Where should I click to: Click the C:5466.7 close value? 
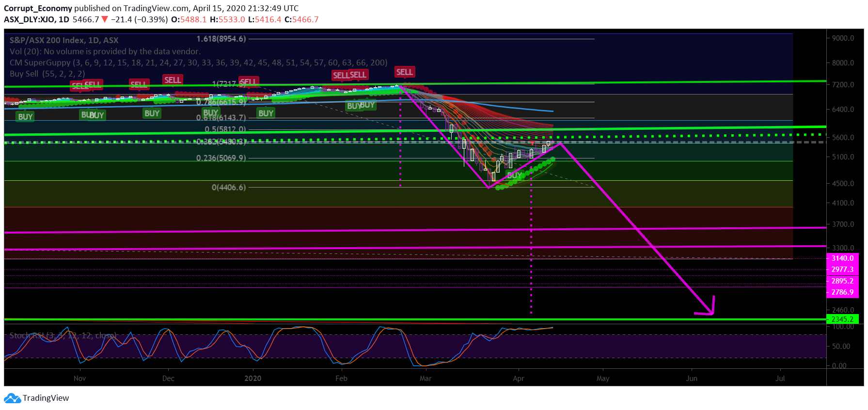(x=301, y=19)
